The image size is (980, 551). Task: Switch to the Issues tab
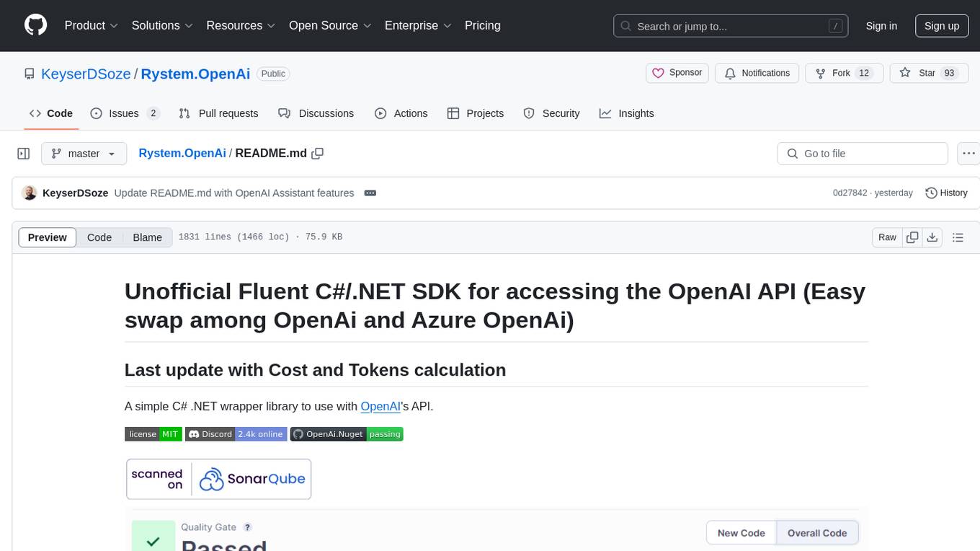coord(125,113)
